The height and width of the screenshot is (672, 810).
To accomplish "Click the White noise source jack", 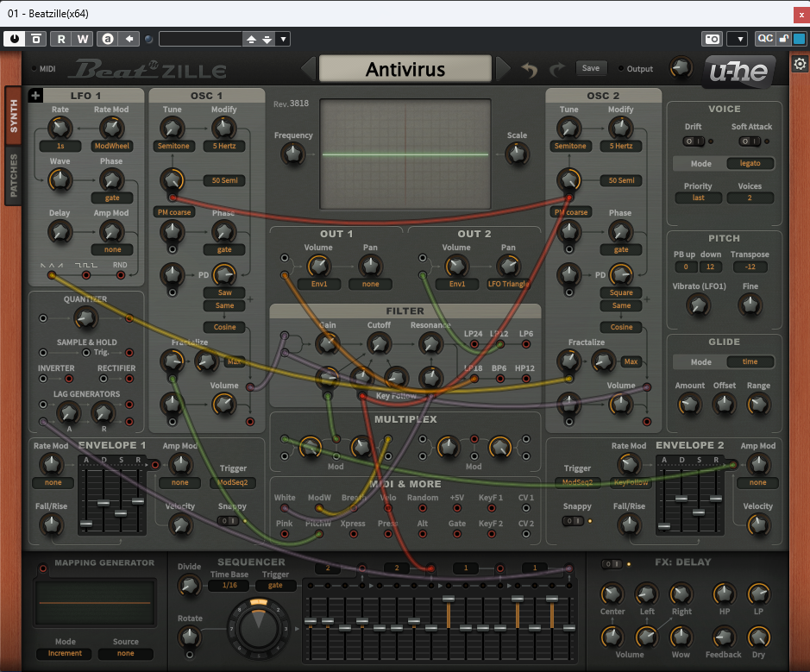I will pos(285,508).
